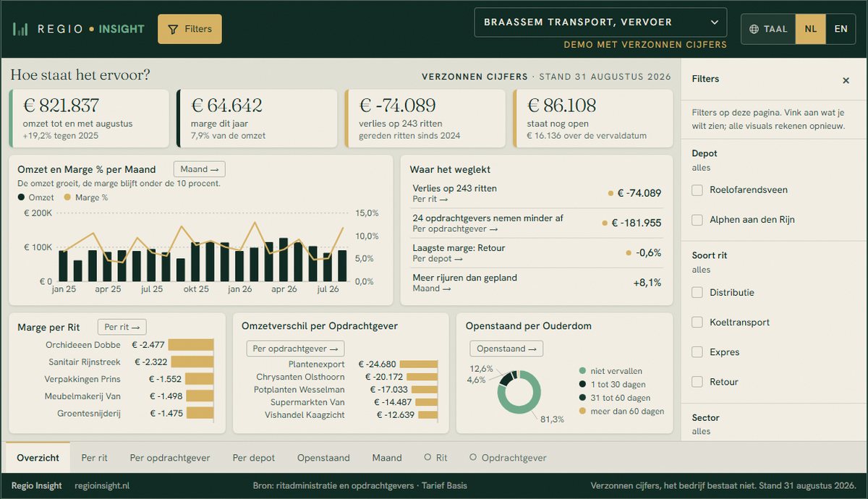Click the marge KPI card € 64.642
The image size is (868, 499).
coord(257,118)
